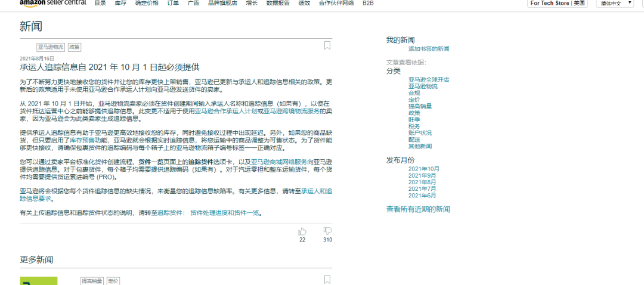Click the 更多新闻 section heading
Screen dimensions: 644x285
[36, 260]
